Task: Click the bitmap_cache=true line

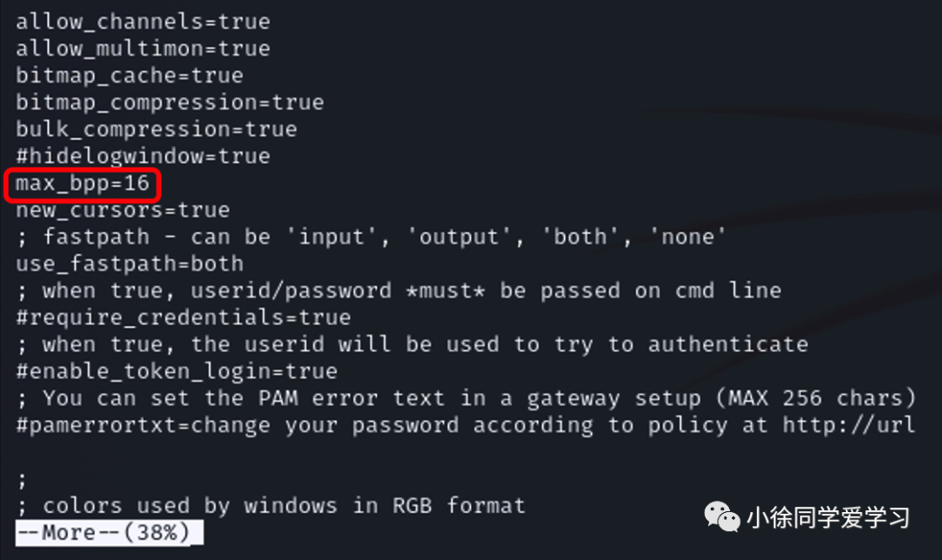Action: pos(130,76)
